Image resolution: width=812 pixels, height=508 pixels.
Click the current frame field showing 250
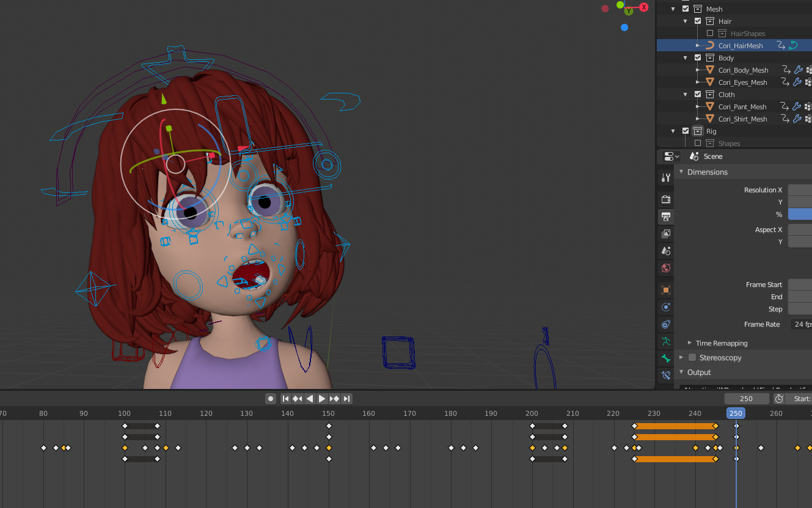pos(747,399)
